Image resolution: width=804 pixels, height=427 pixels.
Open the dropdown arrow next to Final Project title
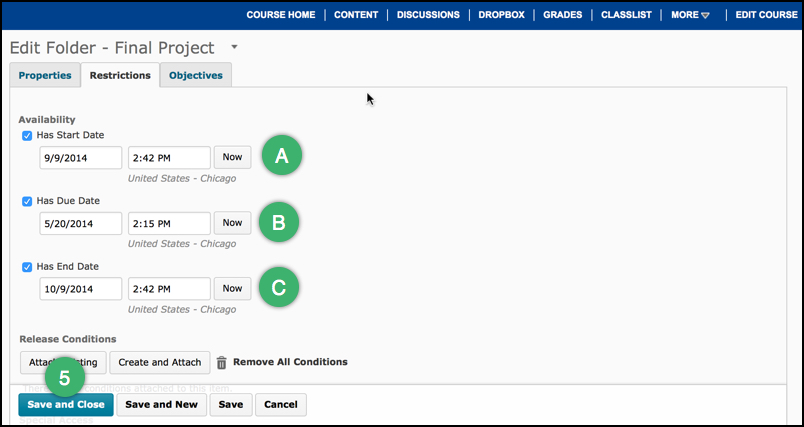point(234,47)
